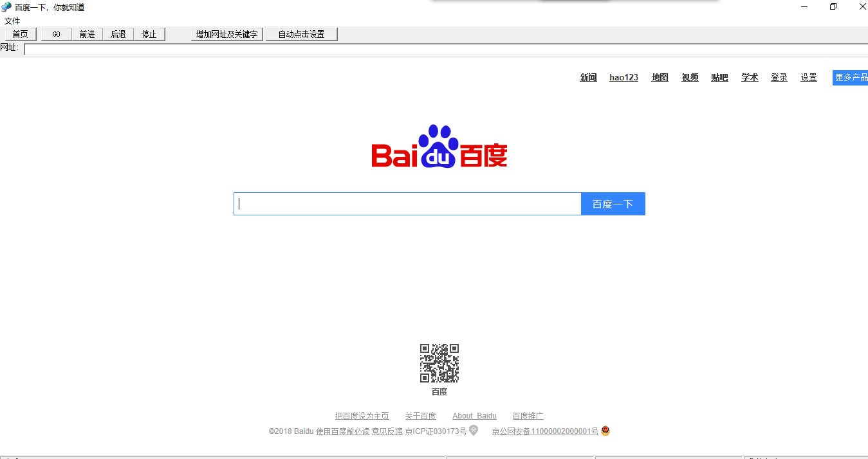Open the 新闻 news link
The image size is (868, 459).
point(589,77)
